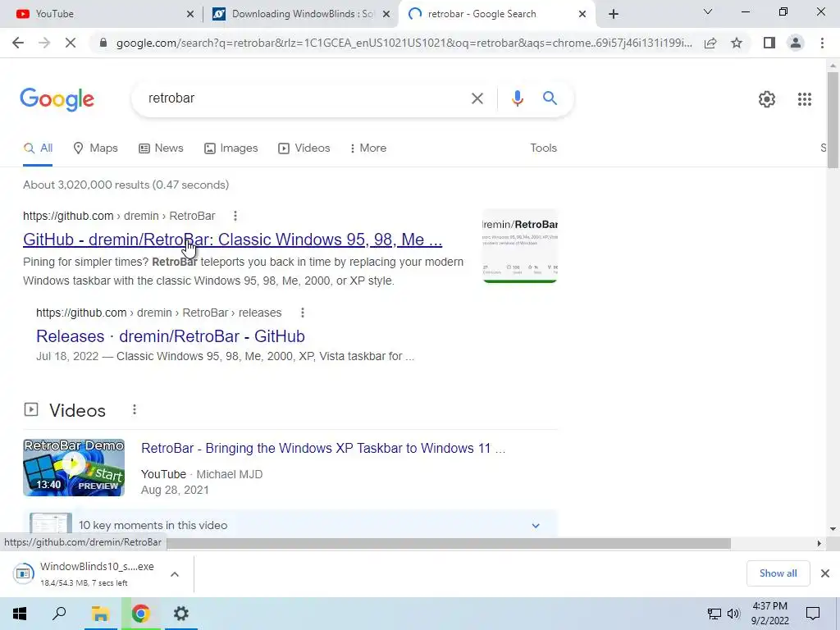Close the downloads bar
This screenshot has width=840, height=630.
pos(825,573)
